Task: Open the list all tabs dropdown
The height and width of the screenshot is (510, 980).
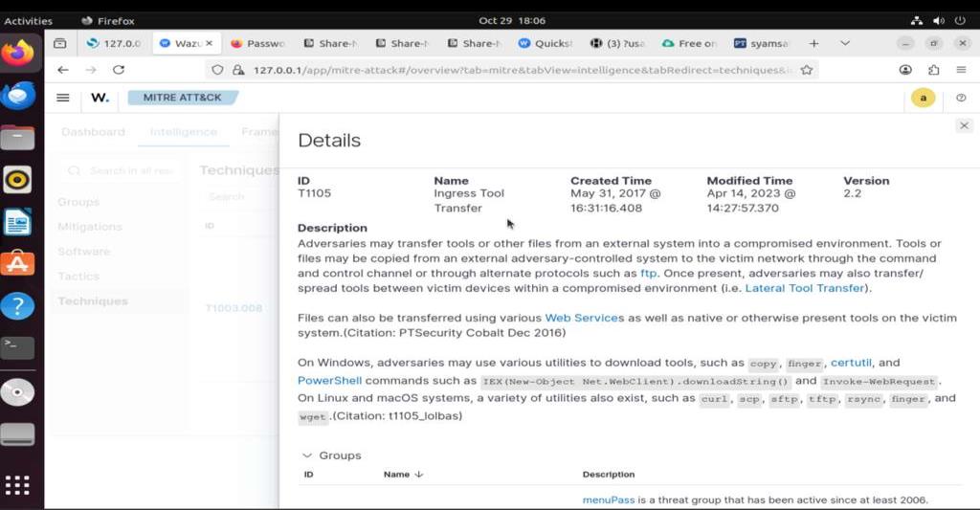Action: coord(845,43)
